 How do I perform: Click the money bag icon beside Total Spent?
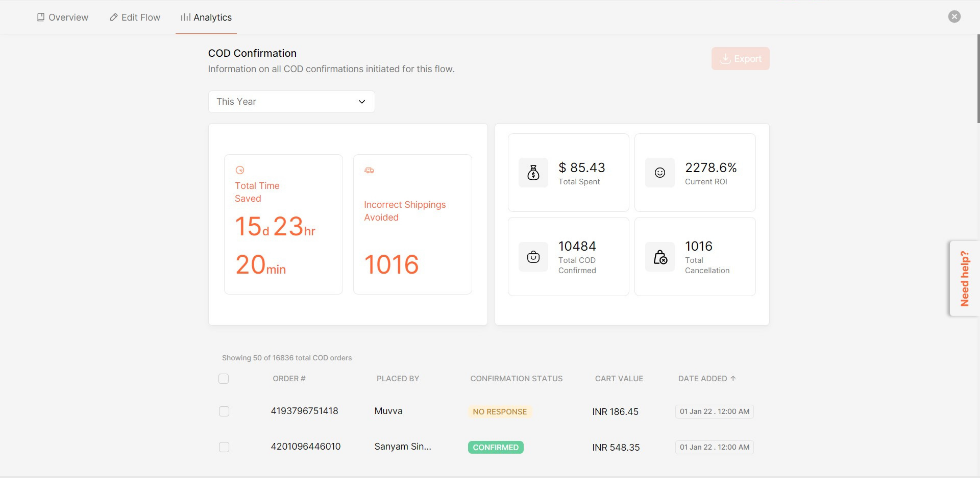[x=533, y=173]
